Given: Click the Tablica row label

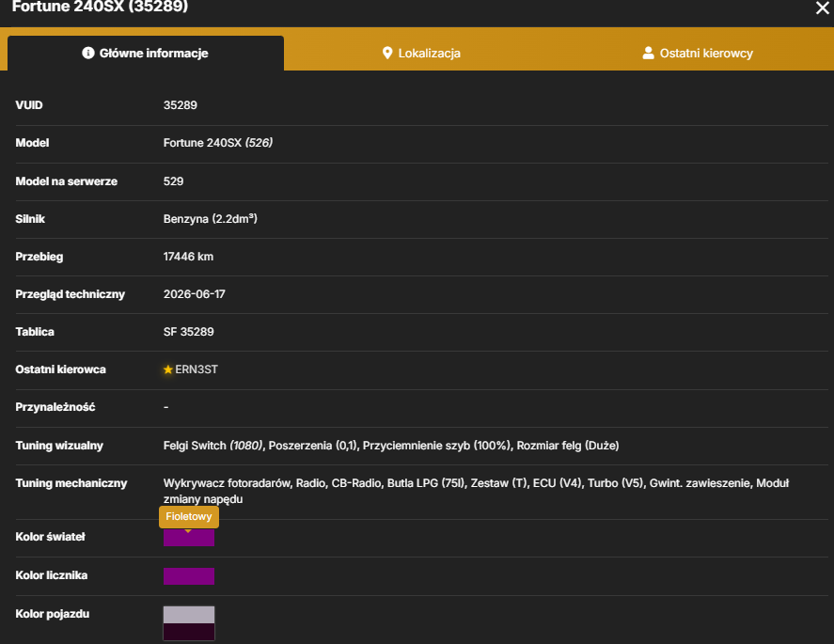Looking at the screenshot, I should click(35, 332).
